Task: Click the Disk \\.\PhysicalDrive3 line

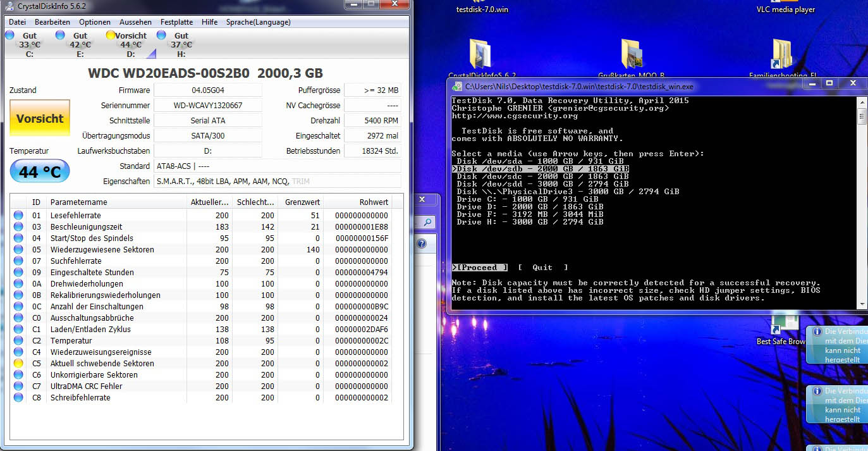Action: 568,192
